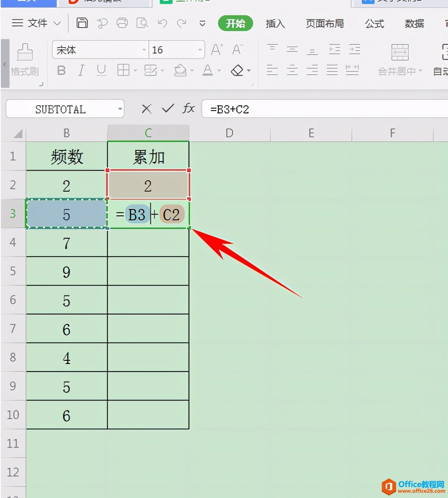
Task: Select column D header
Action: [x=230, y=133]
